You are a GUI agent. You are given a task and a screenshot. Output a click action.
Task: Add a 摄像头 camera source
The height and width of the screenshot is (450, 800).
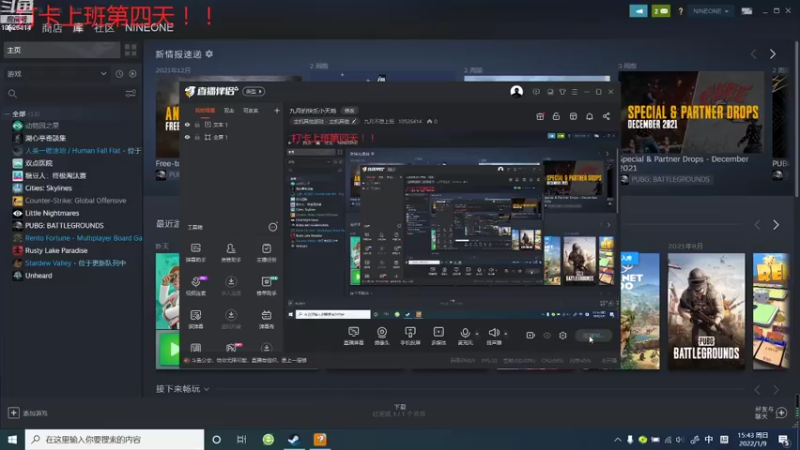(x=382, y=336)
